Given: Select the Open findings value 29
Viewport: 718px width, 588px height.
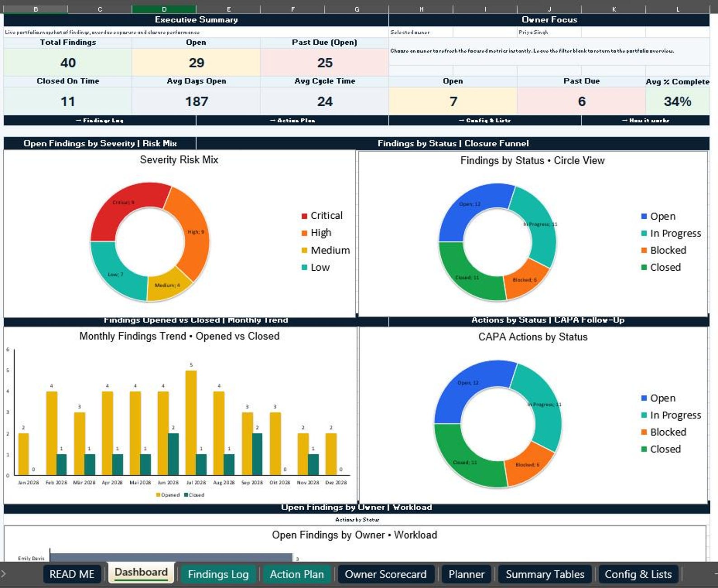Looking at the screenshot, I should tap(196, 62).
